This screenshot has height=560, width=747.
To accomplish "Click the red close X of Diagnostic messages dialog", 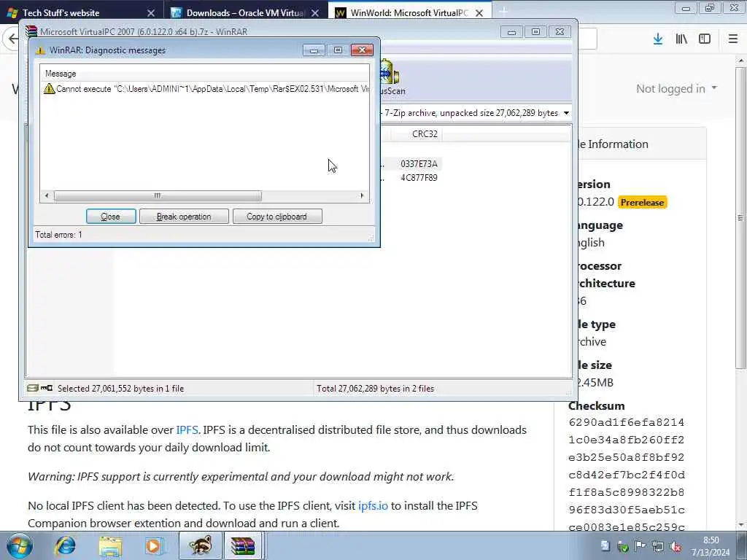I will pyautogui.click(x=362, y=50).
